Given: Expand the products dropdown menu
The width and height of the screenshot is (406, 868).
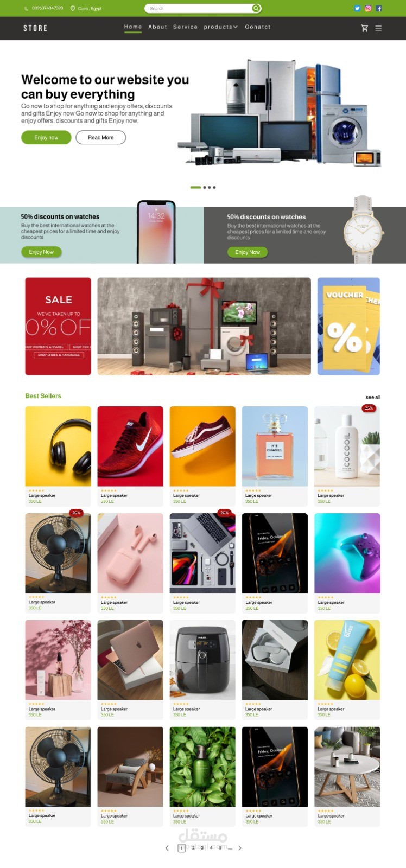Looking at the screenshot, I should (220, 27).
